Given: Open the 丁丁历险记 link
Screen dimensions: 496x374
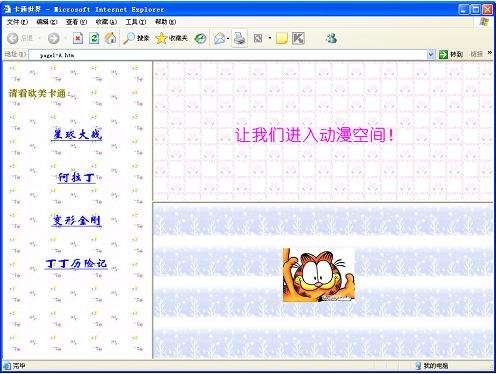Looking at the screenshot, I should point(76,263).
